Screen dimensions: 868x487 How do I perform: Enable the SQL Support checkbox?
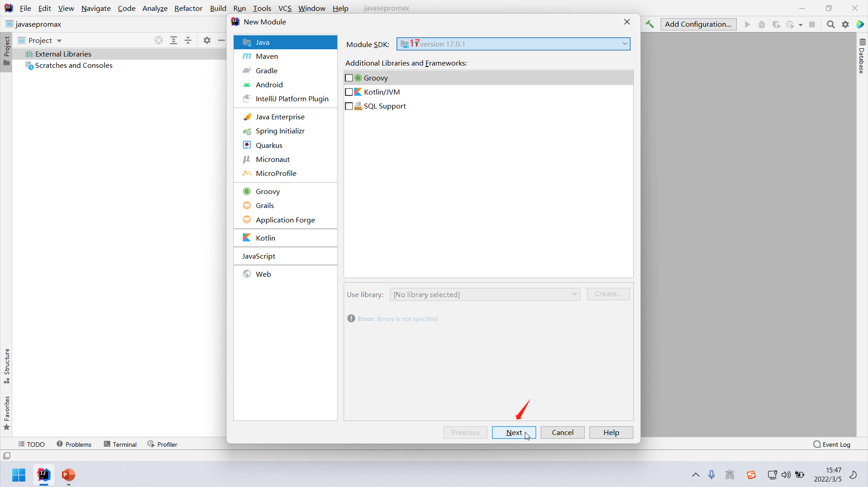click(349, 106)
